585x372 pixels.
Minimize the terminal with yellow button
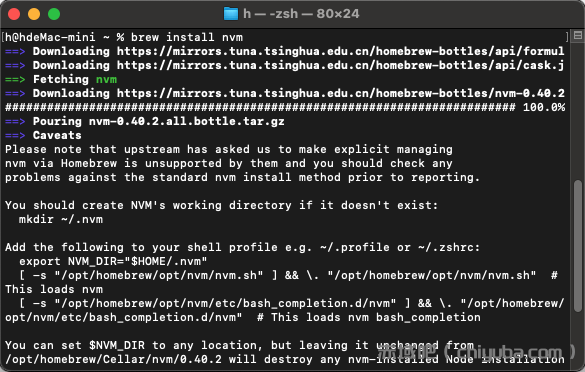tap(34, 14)
